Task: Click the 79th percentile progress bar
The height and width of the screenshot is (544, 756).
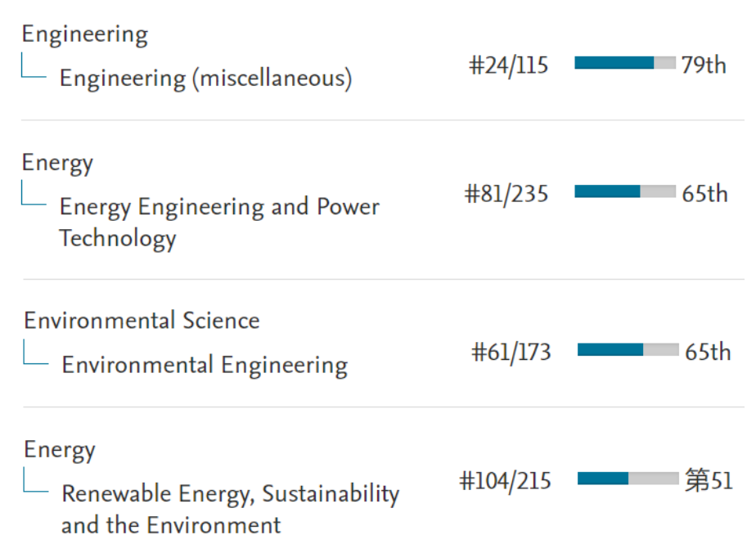Action: [x=625, y=63]
